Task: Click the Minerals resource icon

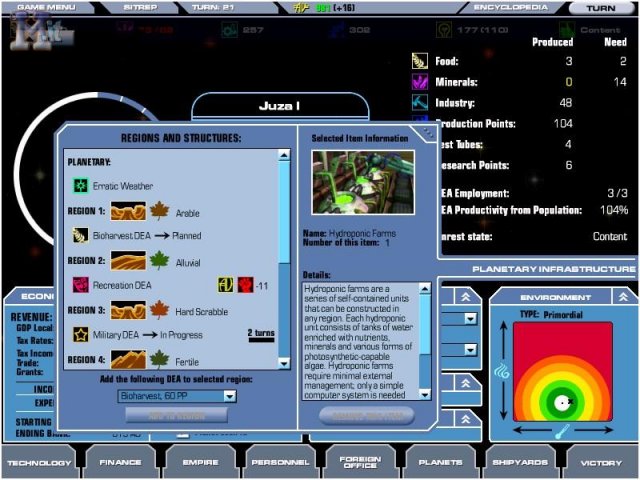Action: point(420,82)
